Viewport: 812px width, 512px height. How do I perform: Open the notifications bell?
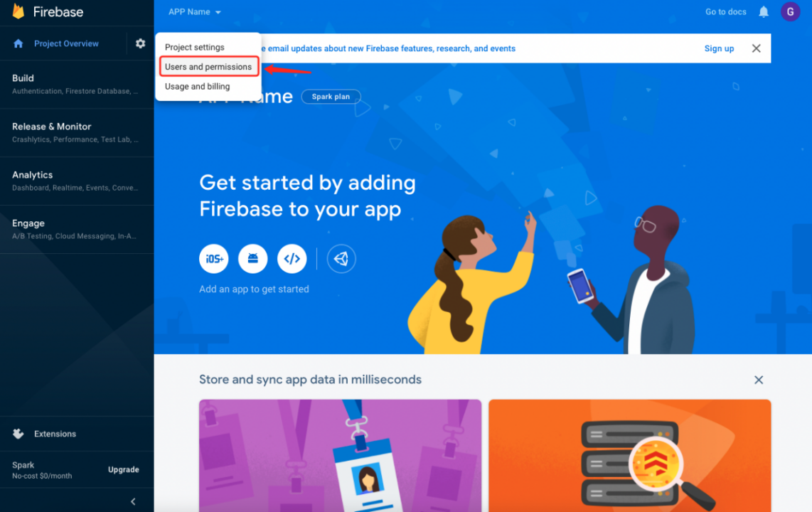pyautogui.click(x=764, y=12)
